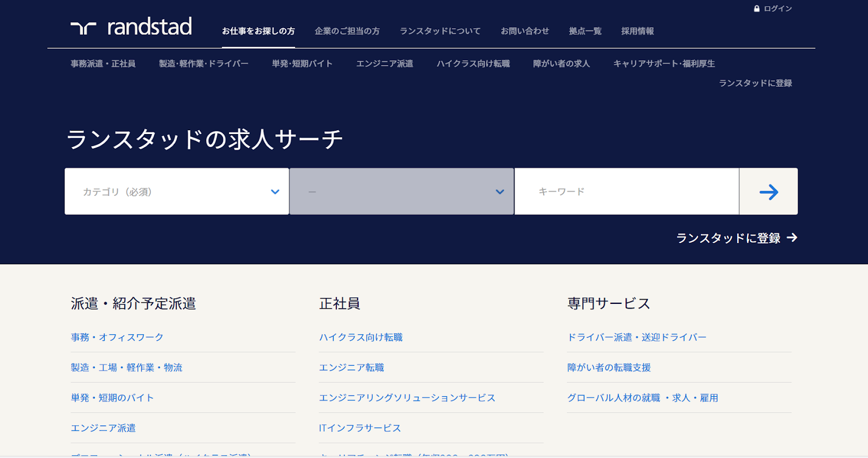The image size is (868, 458).
Task: Click ランスタッドに登録 in the sub-navigation
Action: coord(756,83)
